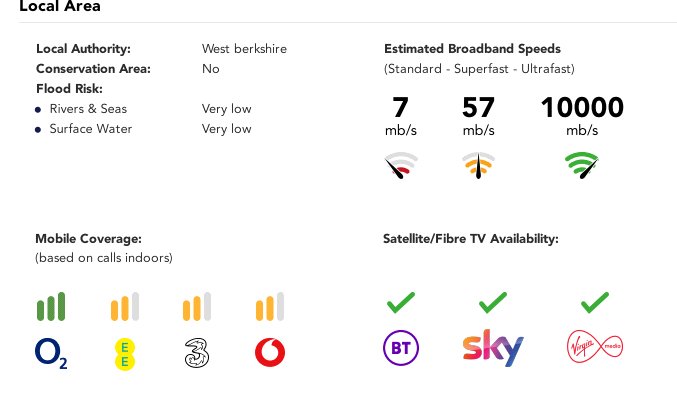
Task: Click the O2 network logo
Action: [51, 353]
